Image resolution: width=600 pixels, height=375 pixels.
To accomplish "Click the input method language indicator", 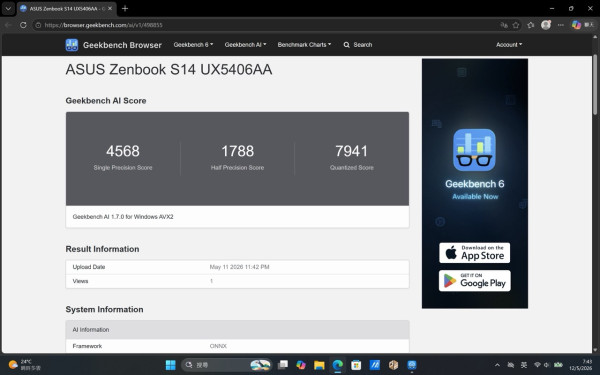I will [524, 365].
